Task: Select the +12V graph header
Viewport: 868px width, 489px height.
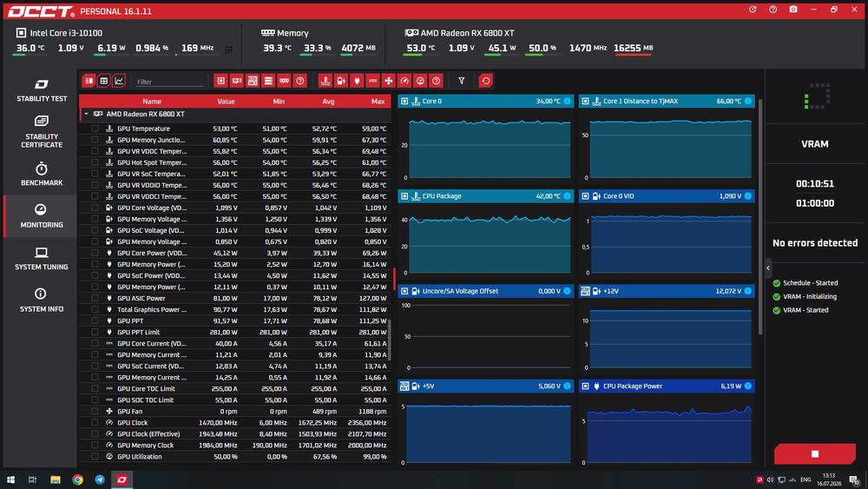Action: coord(667,291)
